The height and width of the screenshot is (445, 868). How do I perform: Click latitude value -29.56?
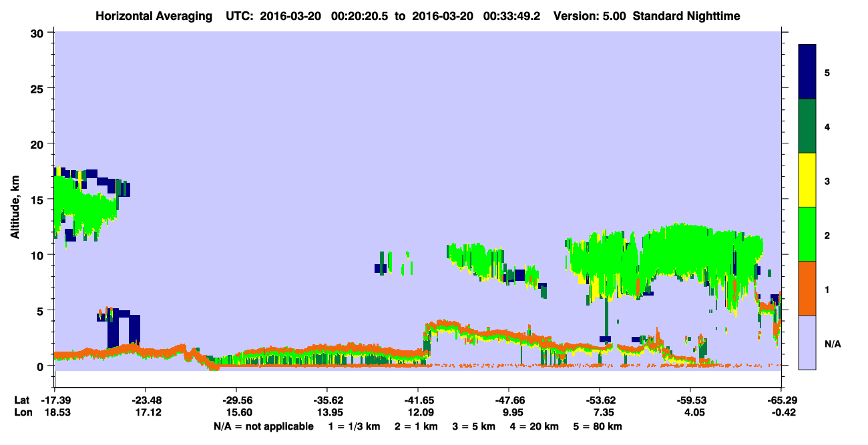point(236,400)
